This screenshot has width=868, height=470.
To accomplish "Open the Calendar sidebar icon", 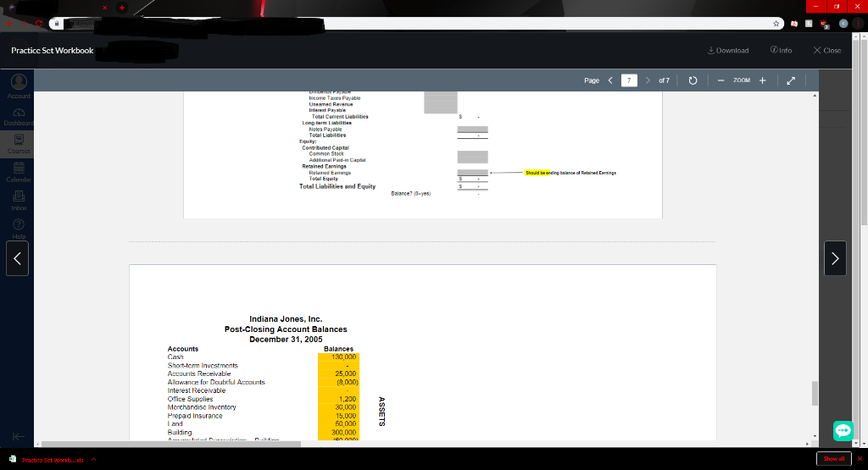I will [19, 172].
